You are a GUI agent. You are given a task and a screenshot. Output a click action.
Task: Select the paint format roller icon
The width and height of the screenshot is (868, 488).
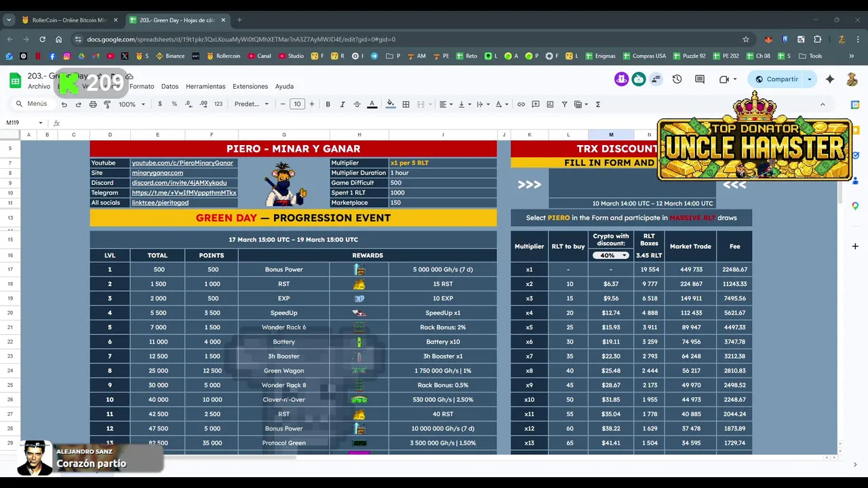pos(107,104)
